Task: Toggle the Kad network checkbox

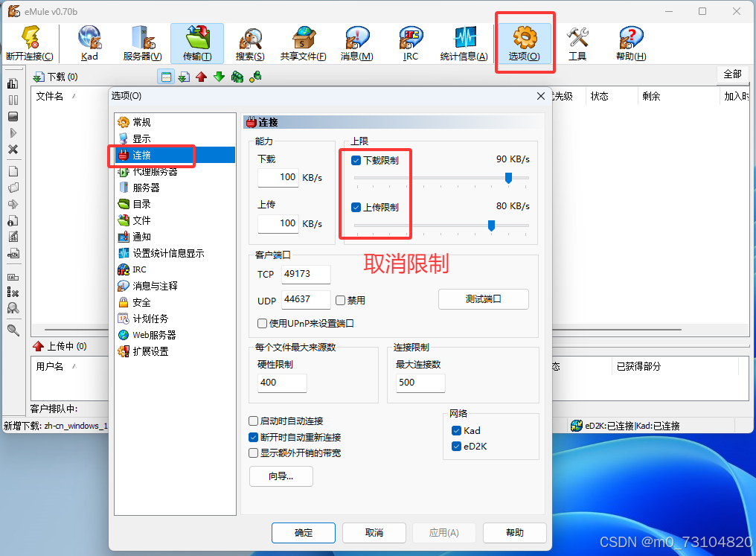Action: 457,431
